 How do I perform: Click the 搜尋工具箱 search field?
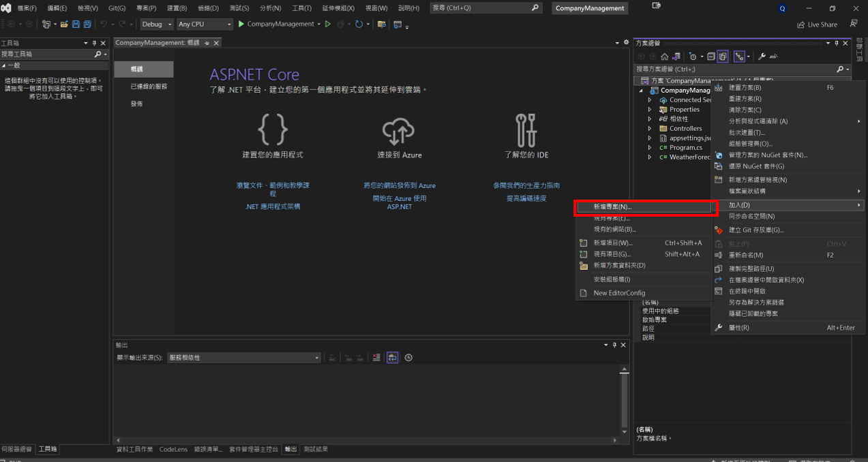54,54
